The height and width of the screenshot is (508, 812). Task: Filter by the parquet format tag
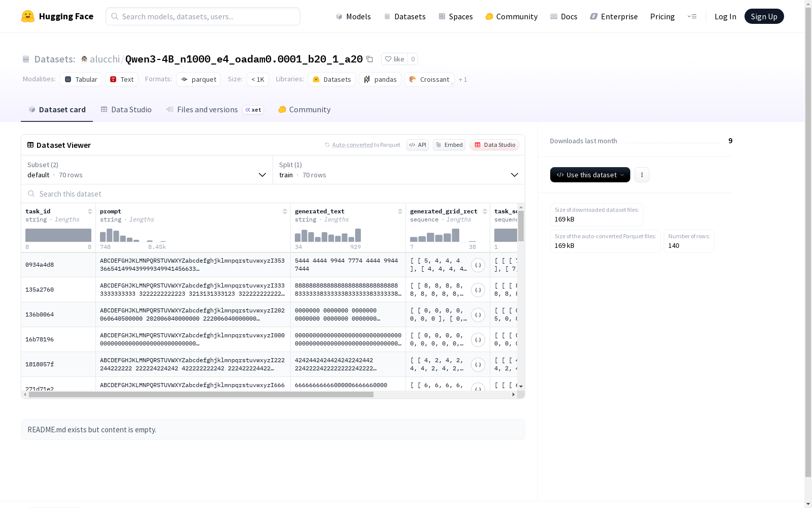pos(198,79)
